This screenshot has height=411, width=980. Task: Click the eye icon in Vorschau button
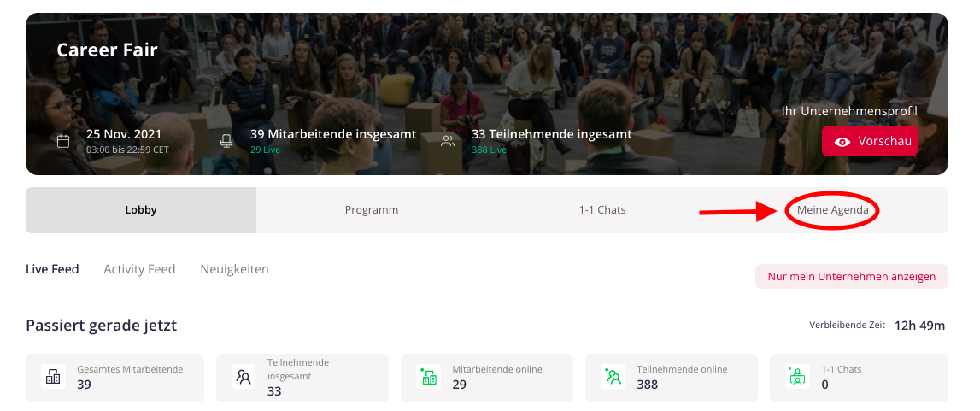(x=842, y=142)
